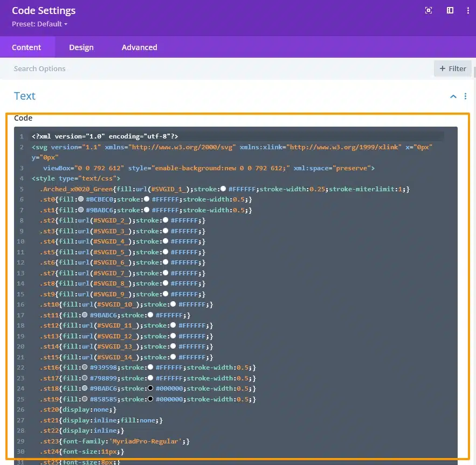The width and height of the screenshot is (476, 465).
Task: Click the .st20{display:none;} line
Action: 78,410
